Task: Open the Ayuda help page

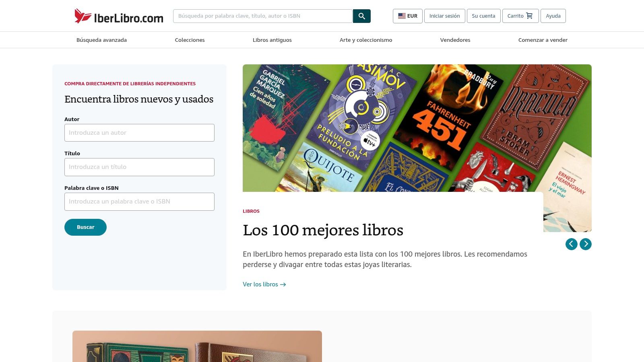Action: tap(553, 16)
